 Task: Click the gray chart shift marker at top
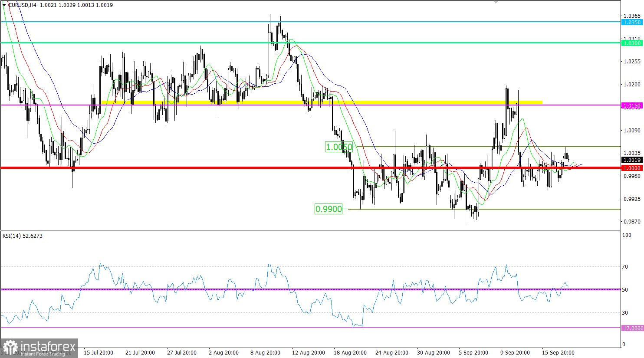tap(496, 2)
